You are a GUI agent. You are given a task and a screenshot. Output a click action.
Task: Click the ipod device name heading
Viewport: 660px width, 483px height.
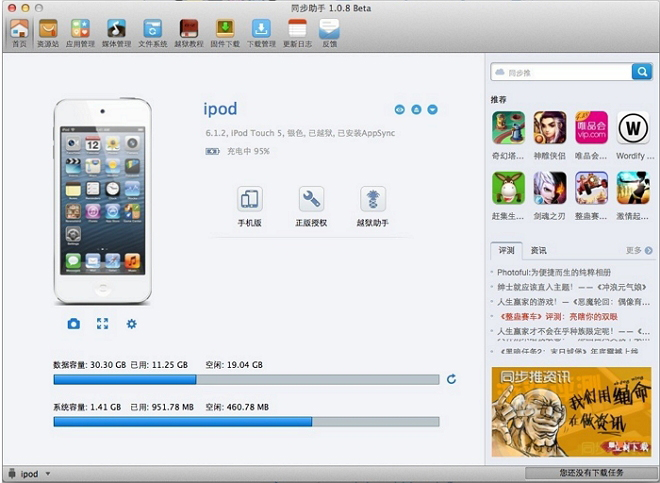tap(221, 109)
